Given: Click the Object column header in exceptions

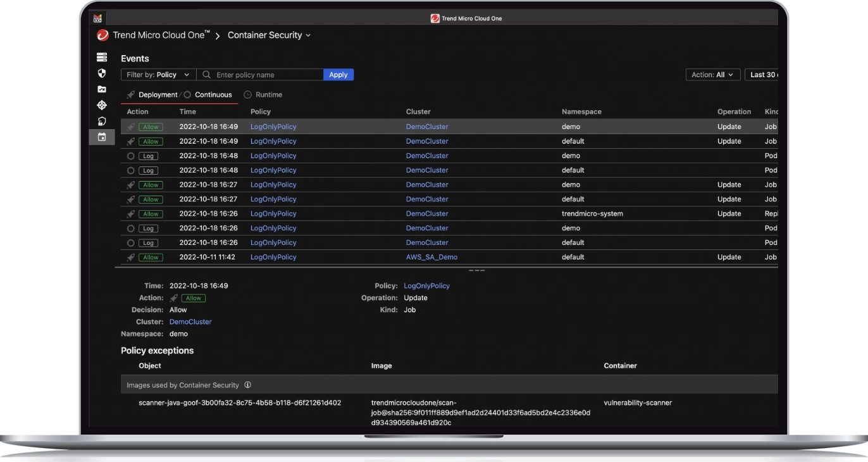Looking at the screenshot, I should (150, 366).
